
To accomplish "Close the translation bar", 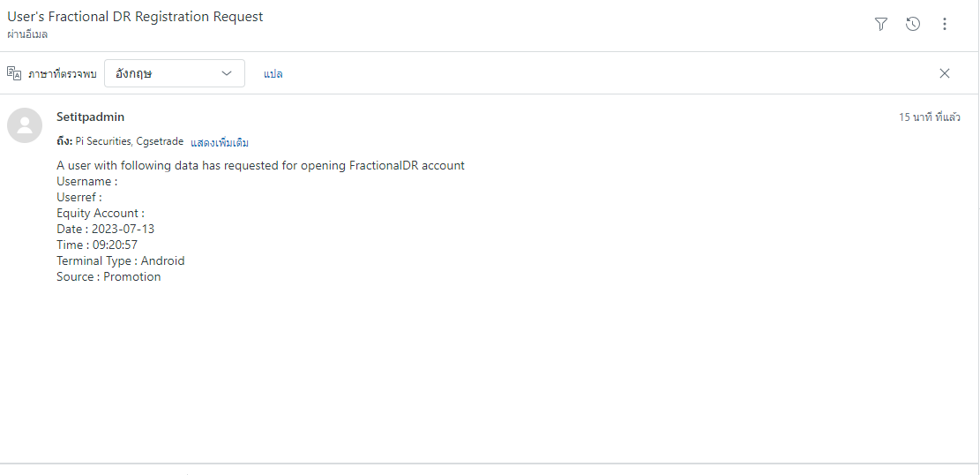I will click(x=945, y=73).
